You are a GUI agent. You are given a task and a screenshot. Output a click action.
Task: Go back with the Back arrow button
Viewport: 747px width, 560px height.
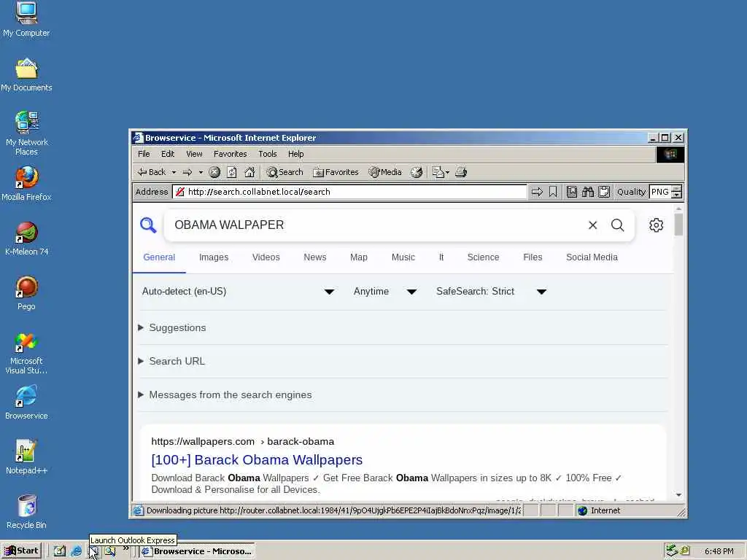151,172
